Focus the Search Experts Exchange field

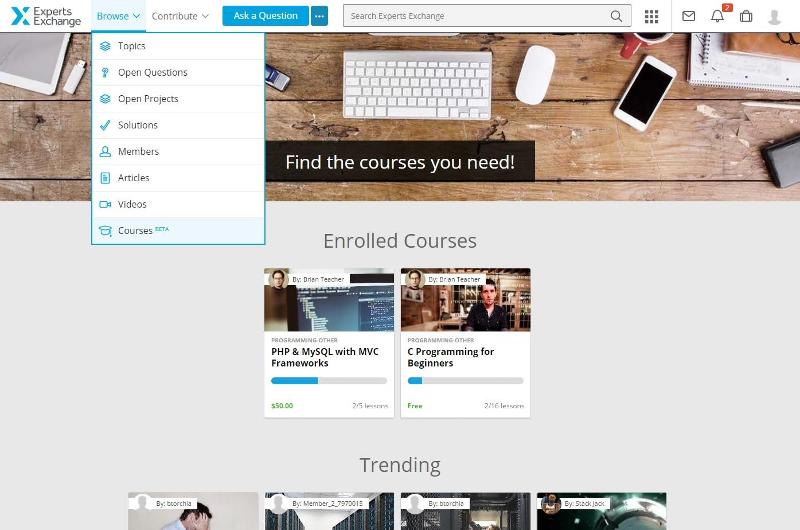[x=487, y=16]
